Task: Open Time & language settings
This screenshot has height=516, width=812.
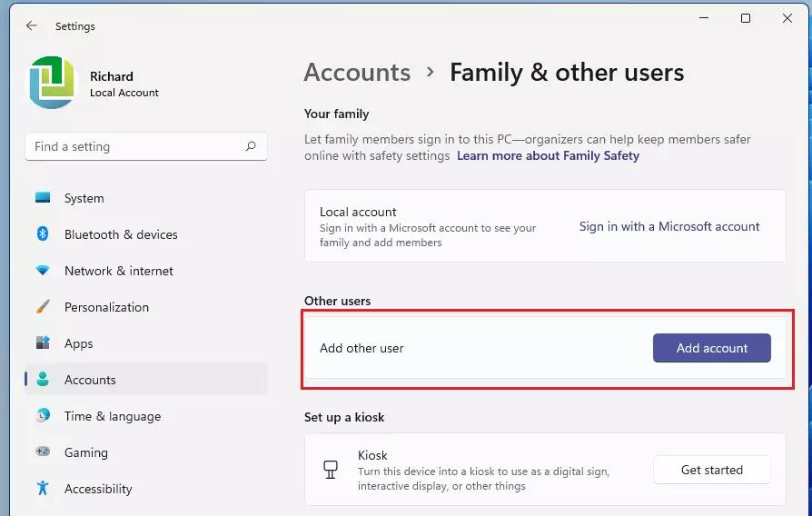Action: click(112, 416)
